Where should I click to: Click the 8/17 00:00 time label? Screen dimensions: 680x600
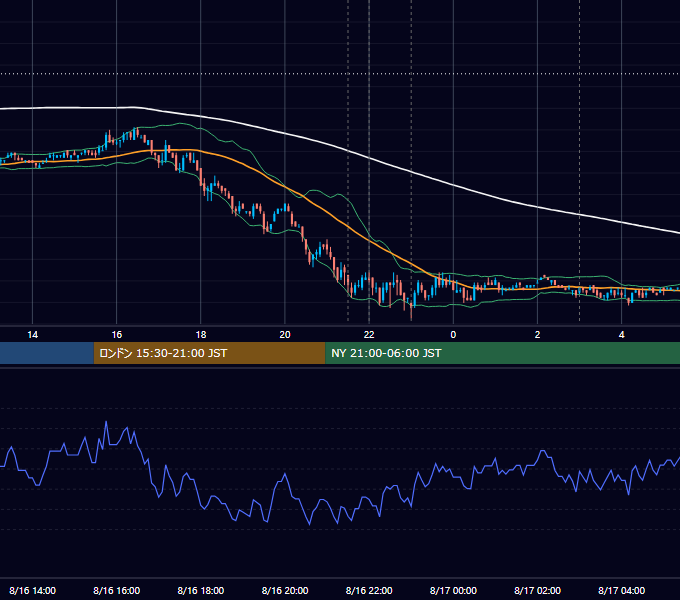coord(453,590)
